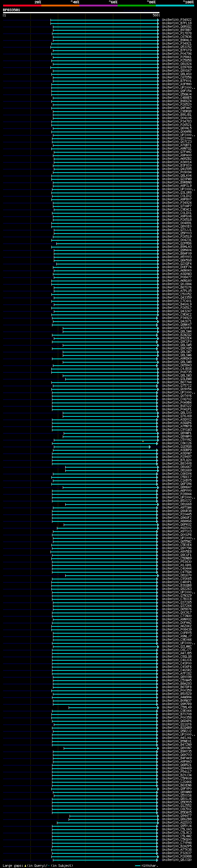197x868 pixels.
Task: Select hit label UniRef100_C6TD56
Action: [176, 78]
